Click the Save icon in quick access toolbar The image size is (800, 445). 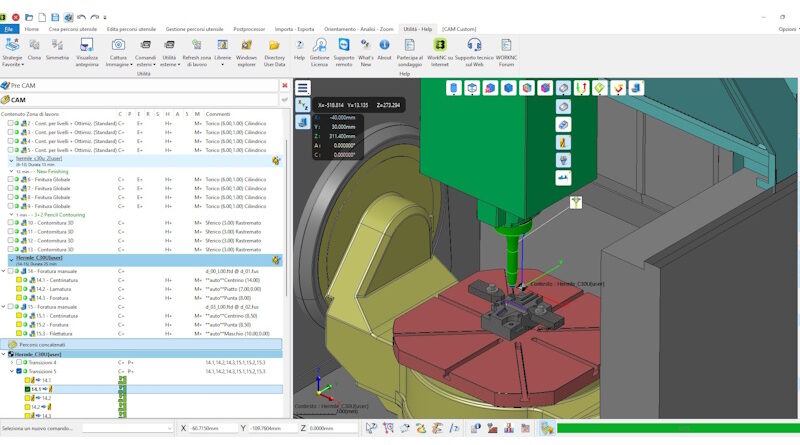(x=55, y=17)
